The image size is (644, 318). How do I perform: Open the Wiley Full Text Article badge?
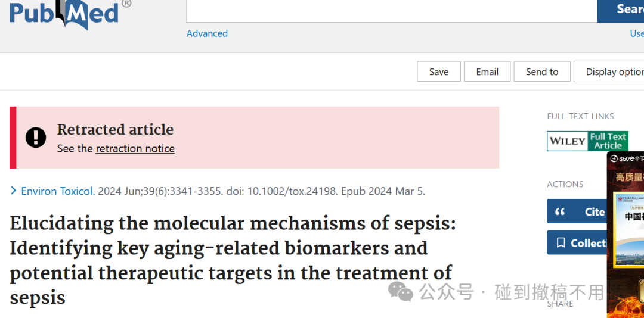pos(587,141)
